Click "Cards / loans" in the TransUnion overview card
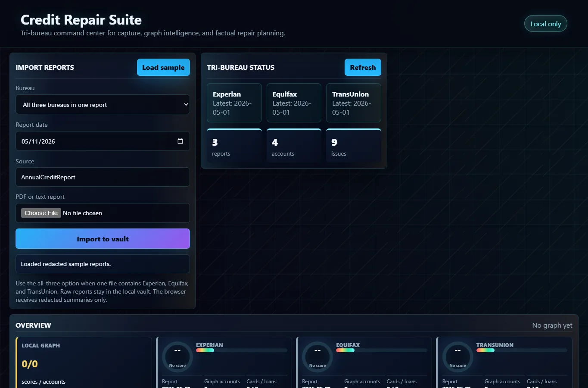The image size is (588, 388). click(541, 382)
